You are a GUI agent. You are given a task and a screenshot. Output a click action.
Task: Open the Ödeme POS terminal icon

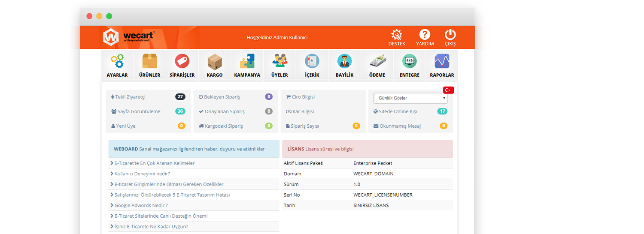pos(377,62)
